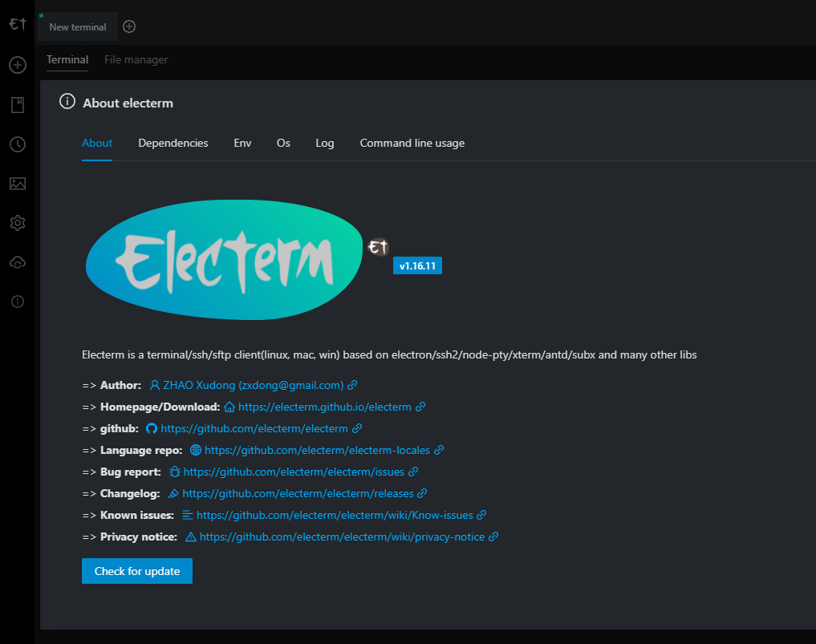816x644 pixels.
Task: Click chain link icon after homepage URL
Action: coord(420,407)
